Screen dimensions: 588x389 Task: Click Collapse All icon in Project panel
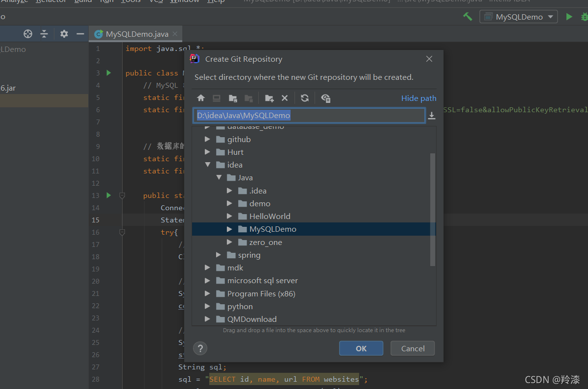click(44, 34)
